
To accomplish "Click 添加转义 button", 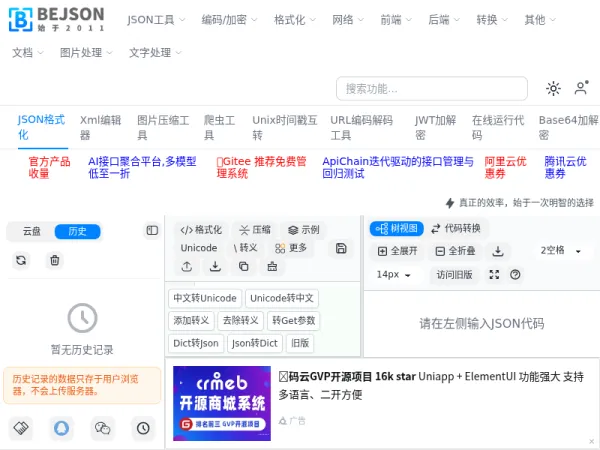I will tap(191, 321).
